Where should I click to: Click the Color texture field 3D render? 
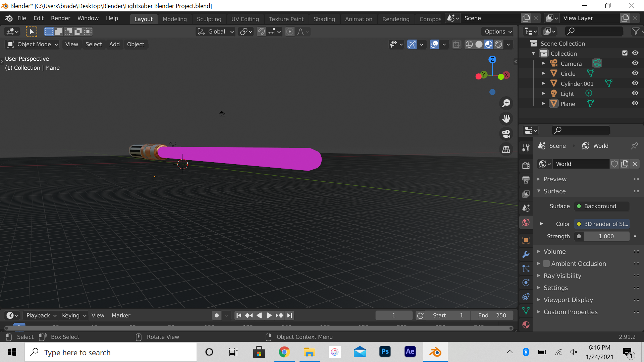point(602,224)
